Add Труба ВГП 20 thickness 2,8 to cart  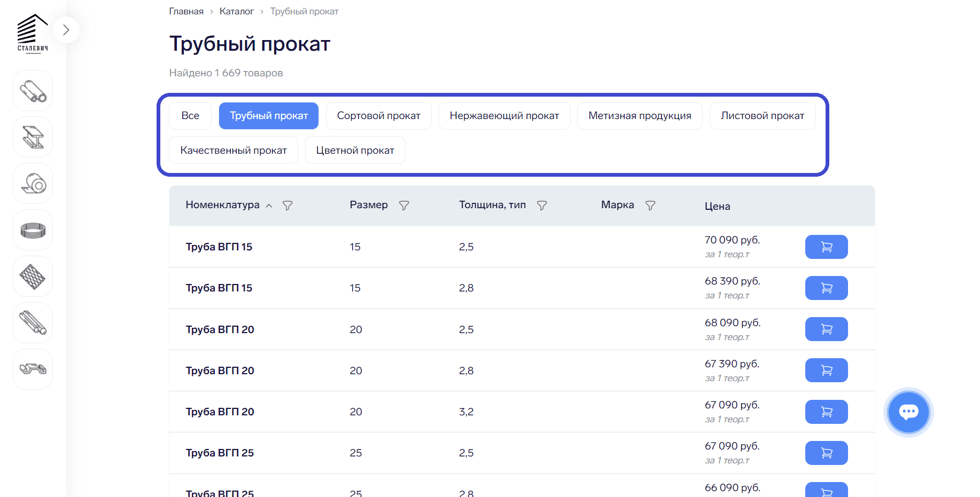827,370
